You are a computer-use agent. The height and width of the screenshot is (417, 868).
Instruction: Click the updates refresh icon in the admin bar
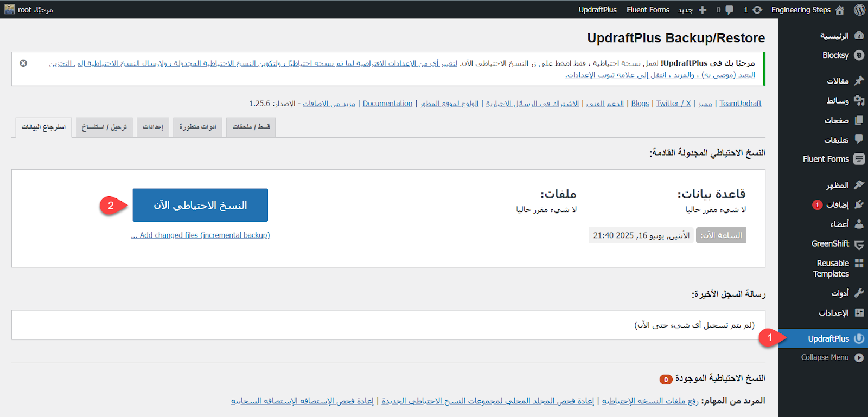click(x=757, y=10)
